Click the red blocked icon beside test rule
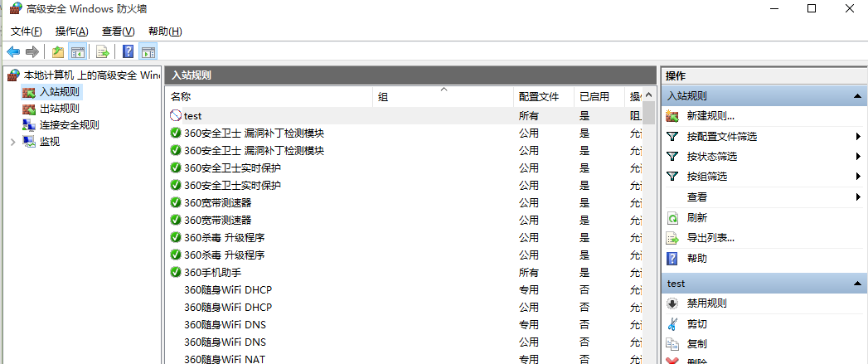868x364 pixels. [176, 116]
